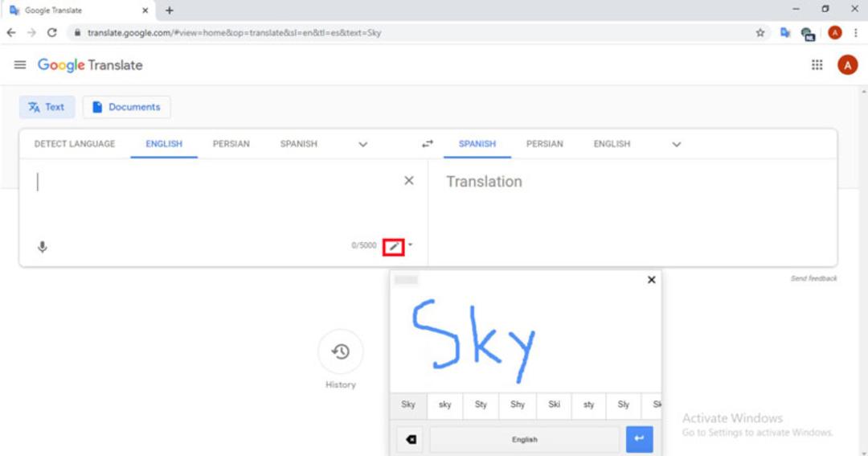Open Google Translate main hamburger menu
This screenshot has width=868, height=456.
click(20, 65)
